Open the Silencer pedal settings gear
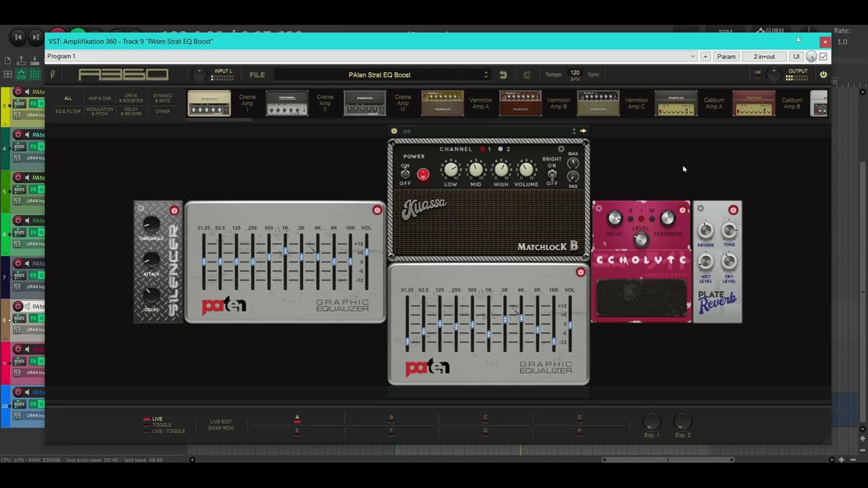The height and width of the screenshot is (488, 868). pos(141,209)
